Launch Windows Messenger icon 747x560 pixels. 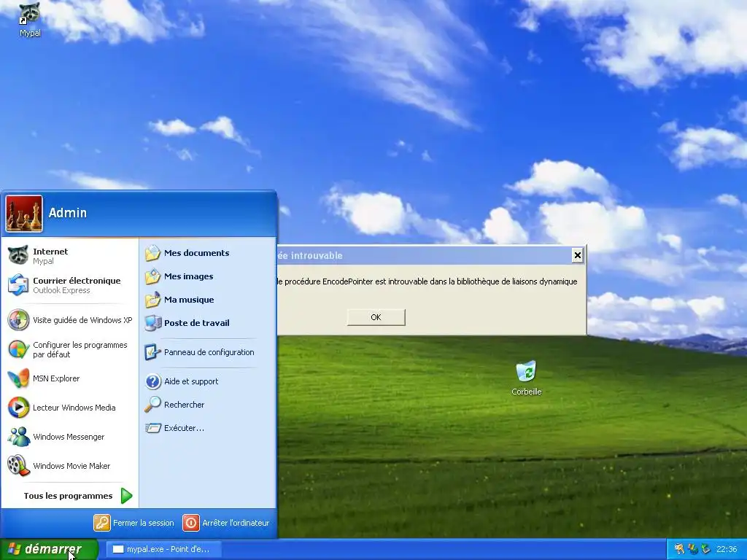[x=18, y=437]
